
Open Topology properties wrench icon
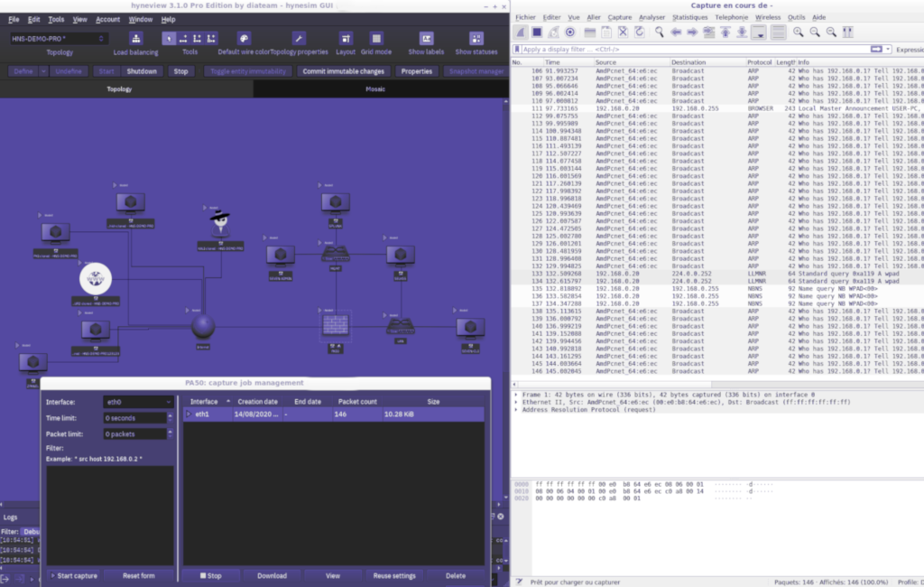coord(299,39)
